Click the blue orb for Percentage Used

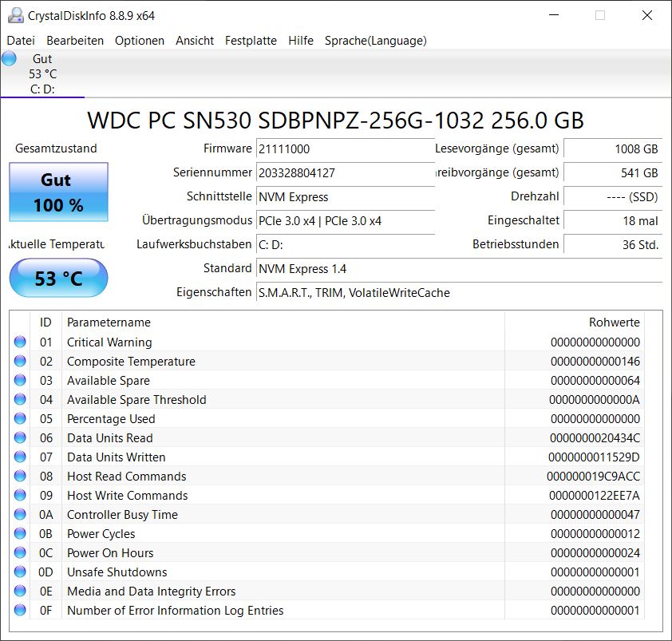pos(20,419)
